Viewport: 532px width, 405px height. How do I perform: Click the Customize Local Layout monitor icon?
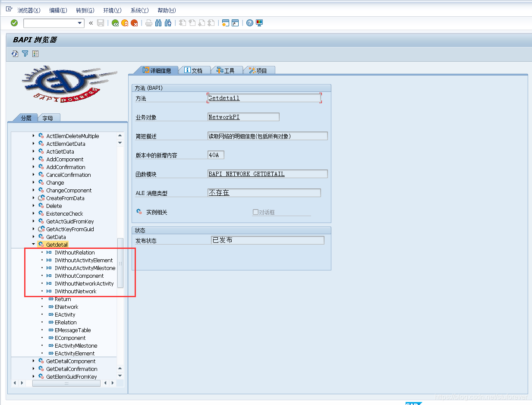point(259,23)
